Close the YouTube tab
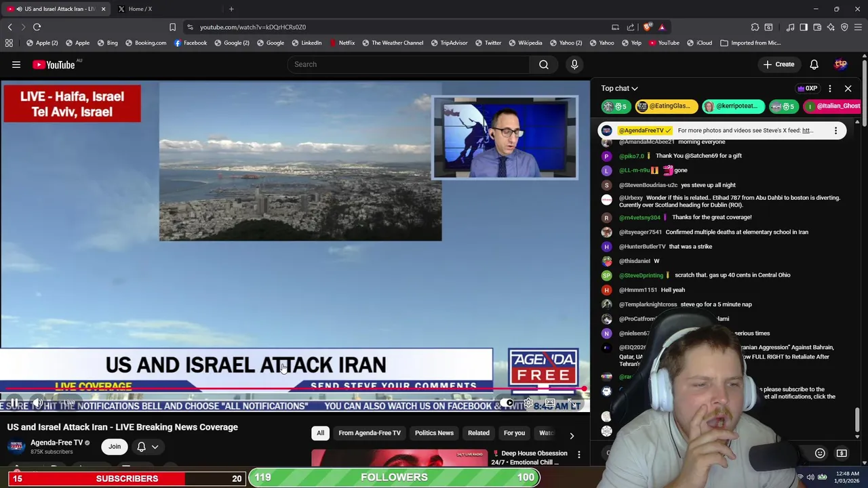This screenshot has height=488, width=868. coord(103,9)
